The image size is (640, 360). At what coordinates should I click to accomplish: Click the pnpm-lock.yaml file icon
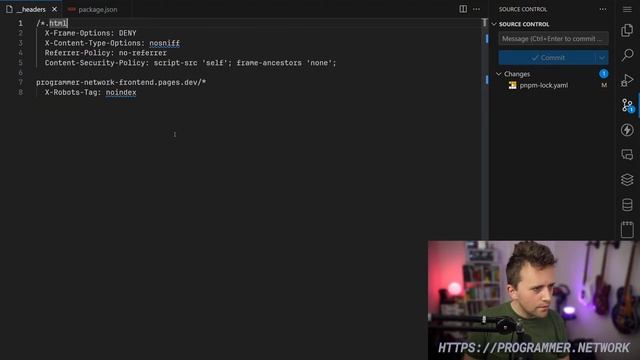coord(512,85)
